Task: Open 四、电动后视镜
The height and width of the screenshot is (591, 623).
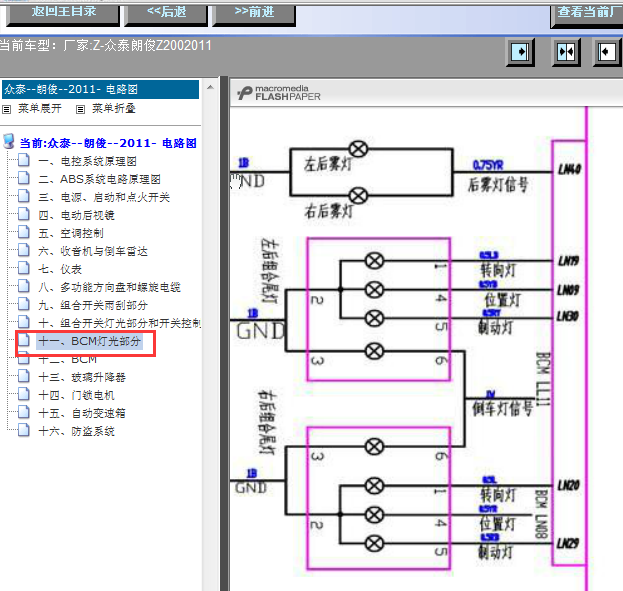Action: [x=76, y=215]
